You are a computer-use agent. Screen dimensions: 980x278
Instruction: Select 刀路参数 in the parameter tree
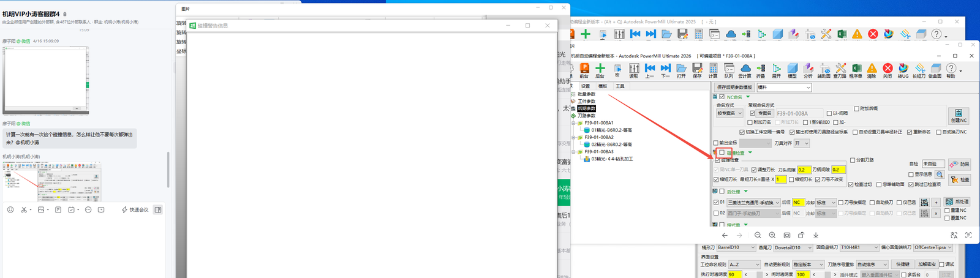[586, 116]
